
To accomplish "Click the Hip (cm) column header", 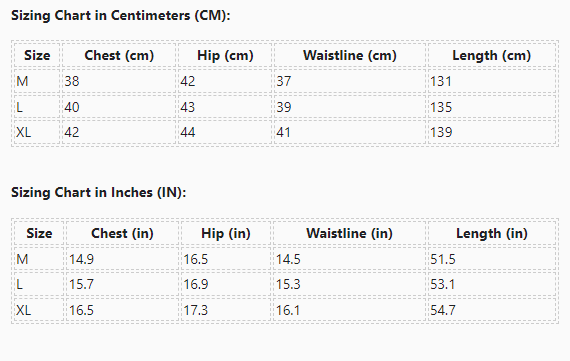I will 225,55.
